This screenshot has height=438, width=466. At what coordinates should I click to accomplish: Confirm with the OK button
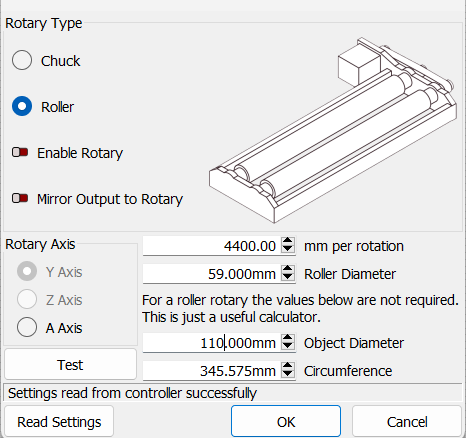286,422
